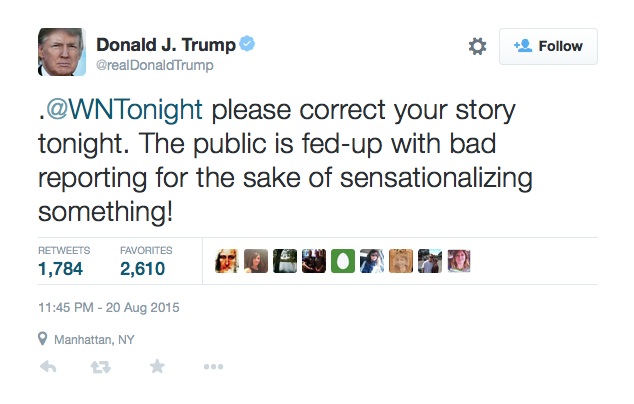Select the woman in sunglasses car avatar
The width and height of the screenshot is (634, 404).
pos(372,261)
